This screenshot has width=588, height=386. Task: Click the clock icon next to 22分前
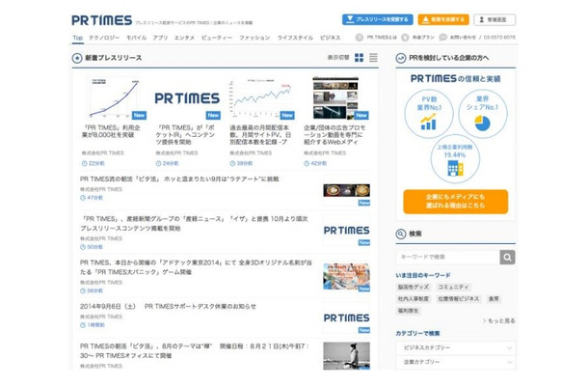pos(85,163)
